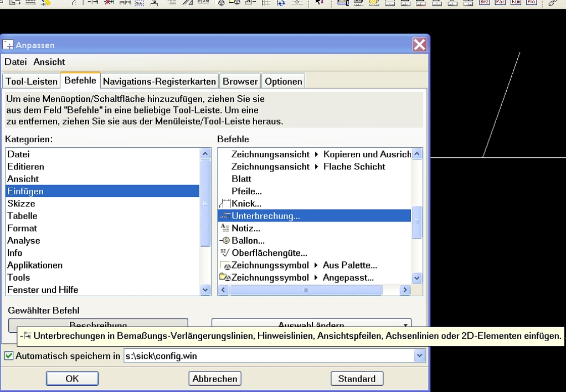
Task: Click the Kategorien list scroll-down arrow
Action: click(205, 290)
